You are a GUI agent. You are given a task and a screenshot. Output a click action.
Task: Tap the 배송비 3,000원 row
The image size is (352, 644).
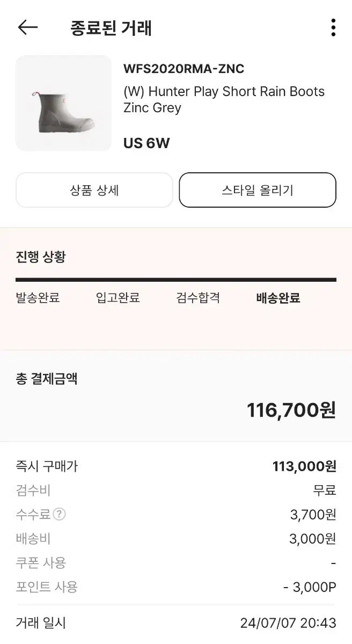pos(176,539)
